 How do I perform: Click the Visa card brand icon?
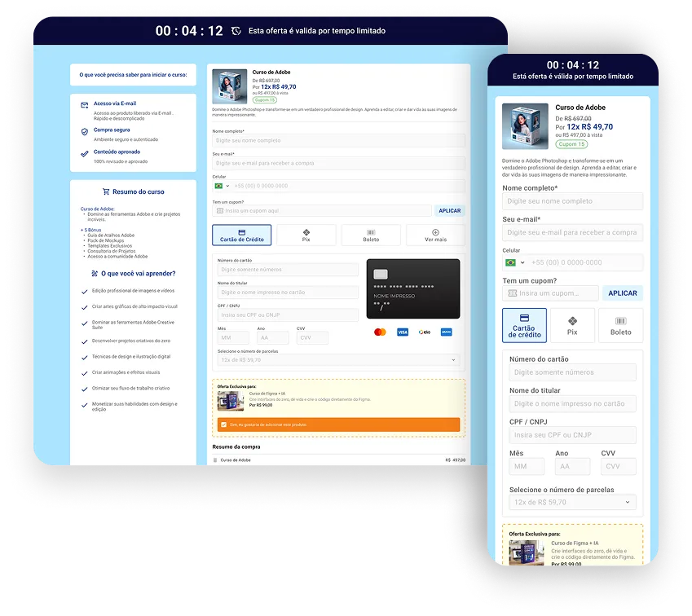[x=402, y=332]
